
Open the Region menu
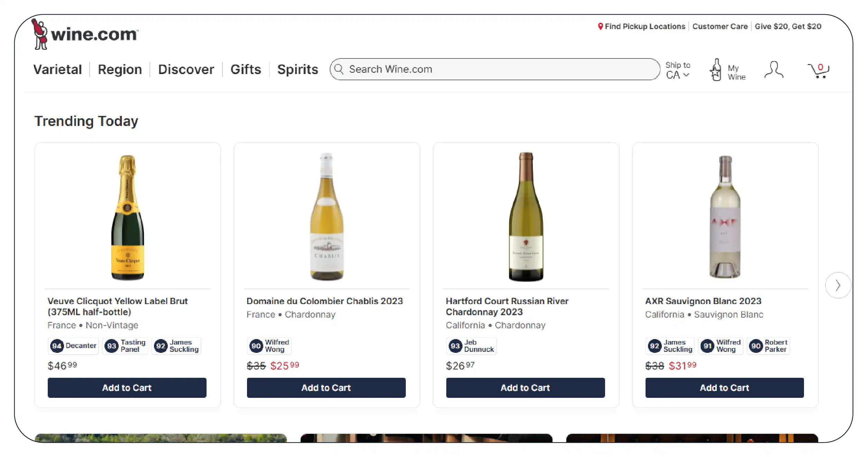(x=120, y=70)
